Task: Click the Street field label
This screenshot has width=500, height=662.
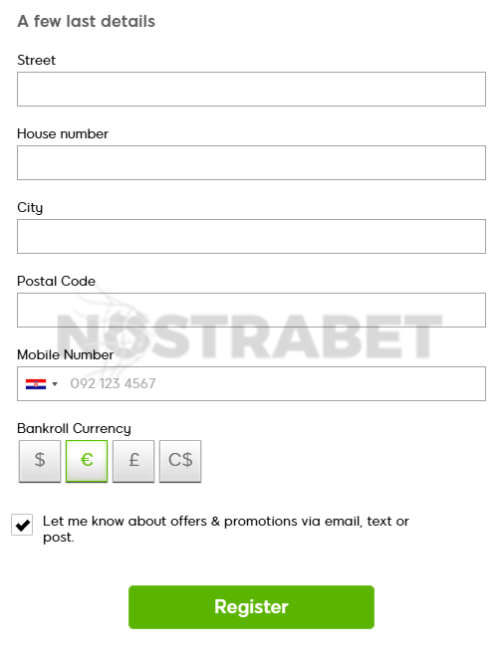Action: point(36,60)
